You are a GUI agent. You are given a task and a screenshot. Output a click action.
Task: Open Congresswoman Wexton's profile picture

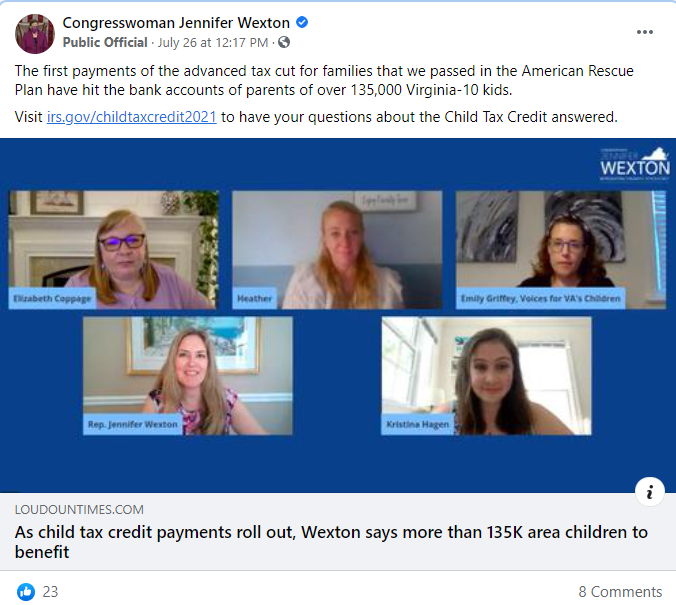click(x=35, y=34)
